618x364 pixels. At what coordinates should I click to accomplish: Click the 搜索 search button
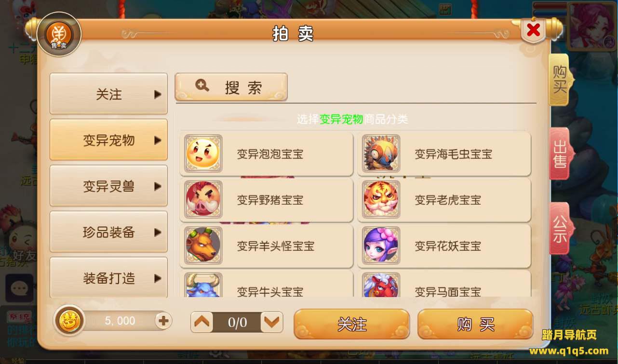pyautogui.click(x=231, y=87)
